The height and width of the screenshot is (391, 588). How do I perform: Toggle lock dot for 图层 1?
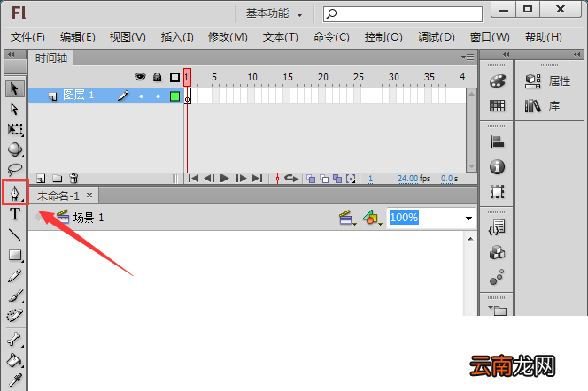158,96
